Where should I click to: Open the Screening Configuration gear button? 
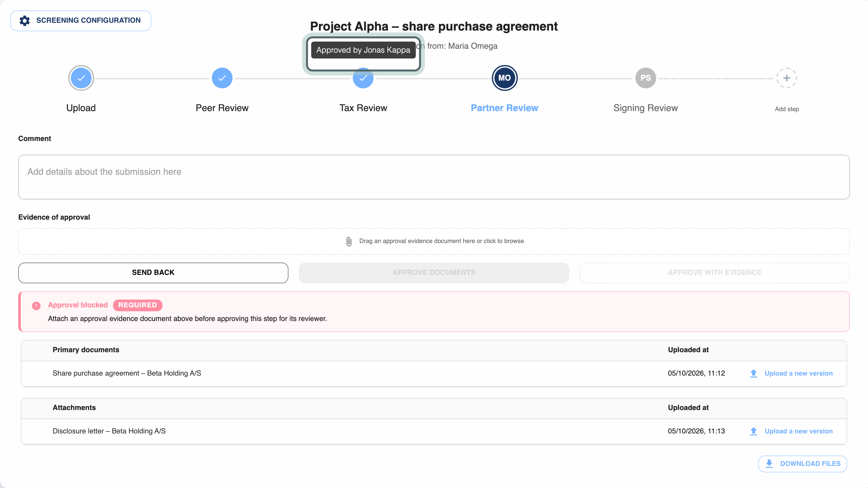tap(81, 20)
